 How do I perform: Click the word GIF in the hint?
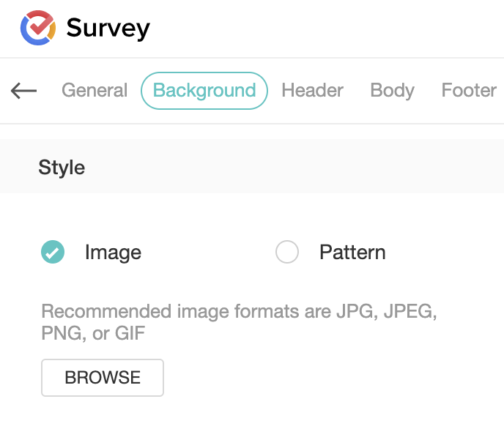(x=132, y=335)
